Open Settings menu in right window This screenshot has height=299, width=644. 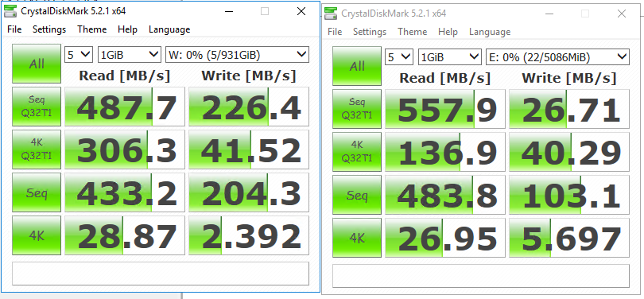tap(370, 32)
